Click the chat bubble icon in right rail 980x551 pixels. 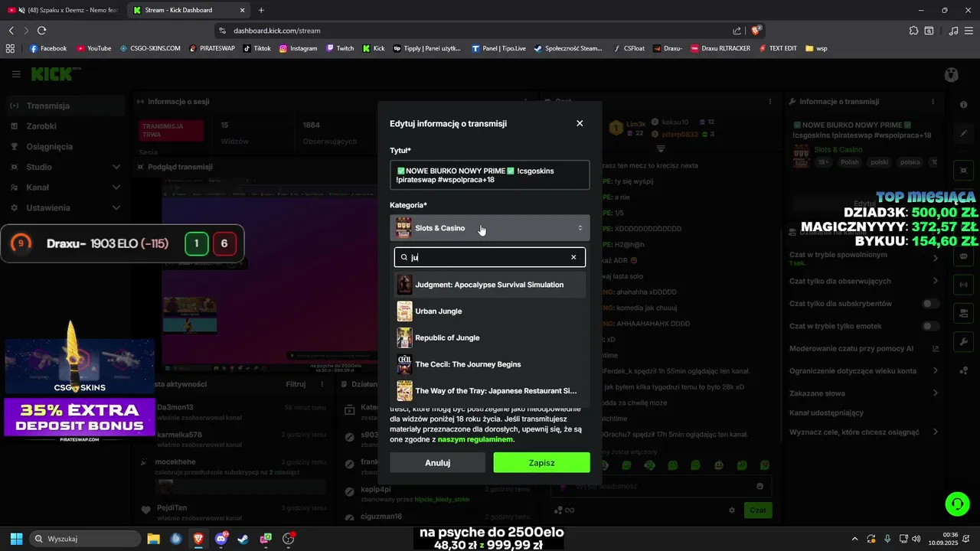point(963,256)
